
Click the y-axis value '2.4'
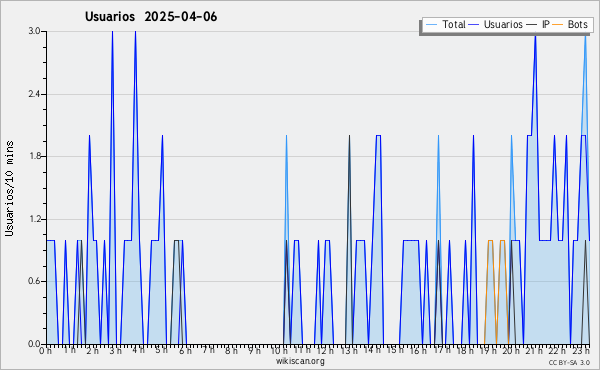(34, 94)
